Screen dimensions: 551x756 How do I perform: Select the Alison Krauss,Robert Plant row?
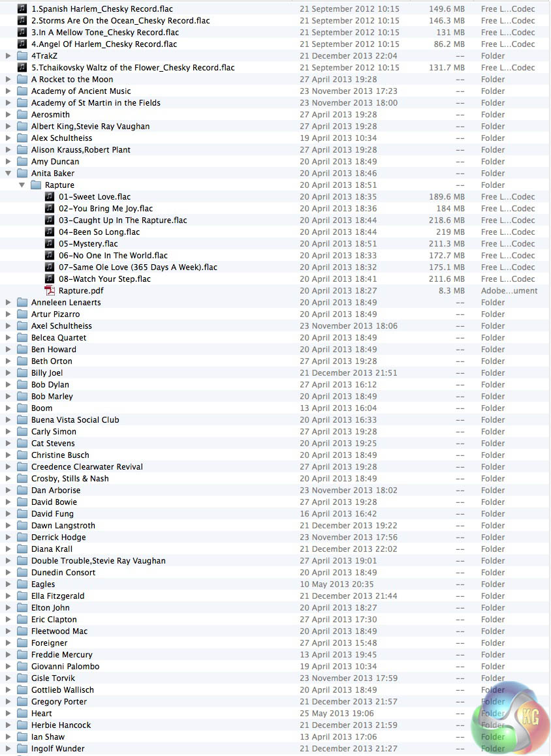(275, 149)
